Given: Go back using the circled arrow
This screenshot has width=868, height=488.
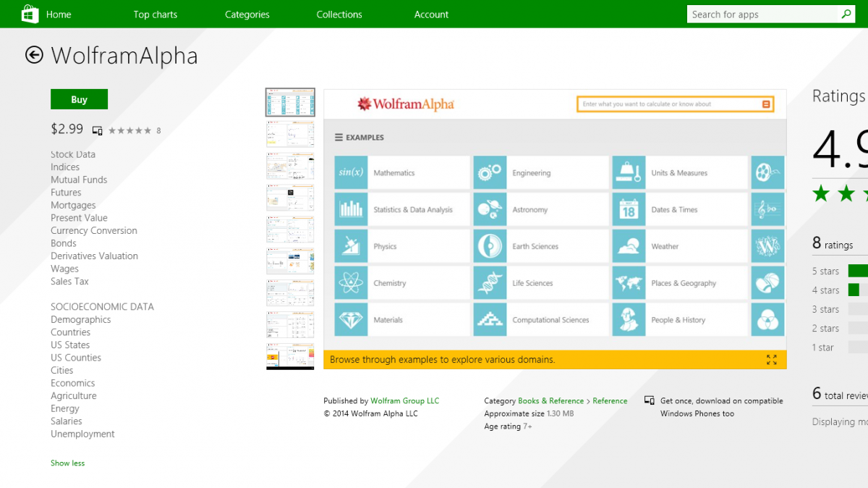Looking at the screenshot, I should click(x=34, y=55).
